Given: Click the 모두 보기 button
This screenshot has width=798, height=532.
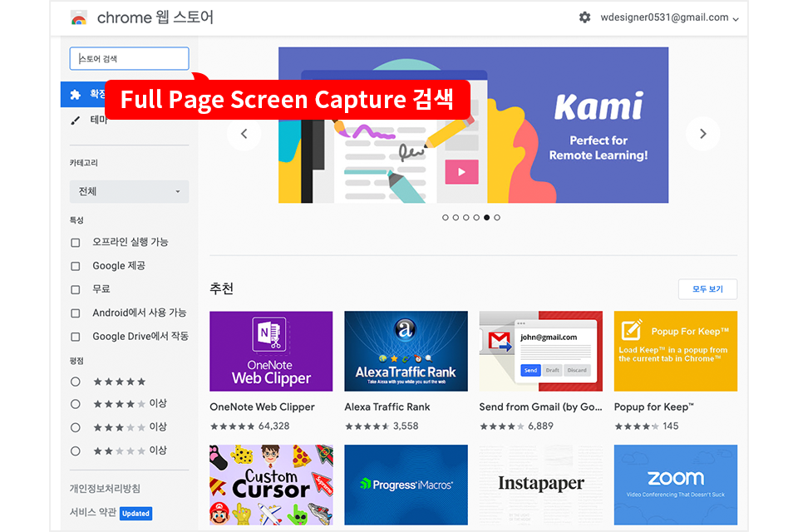Looking at the screenshot, I should 707,289.
